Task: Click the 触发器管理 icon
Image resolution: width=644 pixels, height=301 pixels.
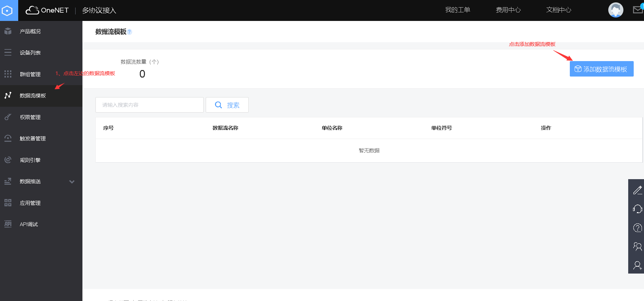Action: [x=8, y=138]
